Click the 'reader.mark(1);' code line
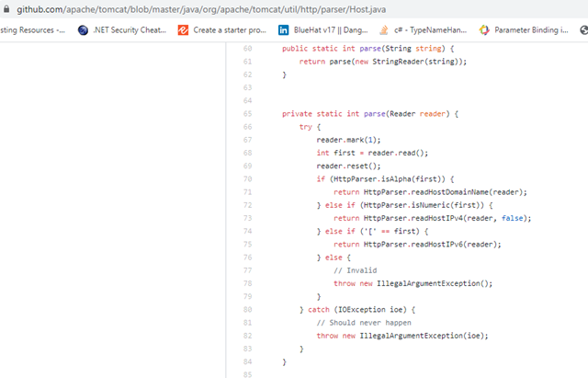Viewport: 588px width, 378px height. pos(348,140)
